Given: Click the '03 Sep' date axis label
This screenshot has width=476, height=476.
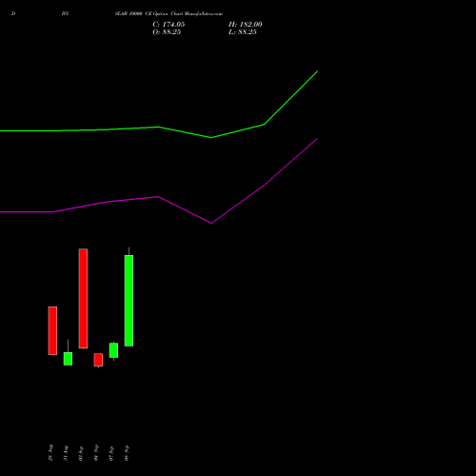Looking at the screenshot, I should [81, 453].
